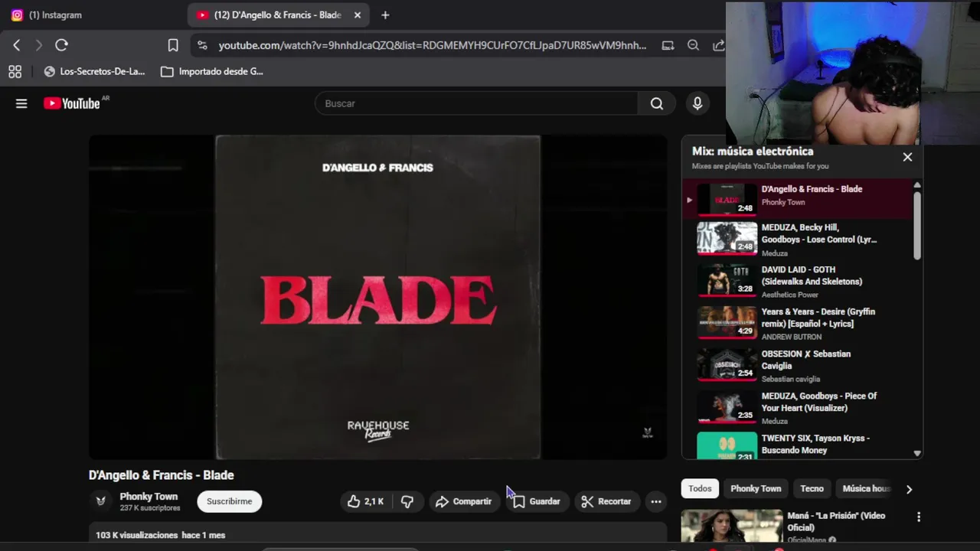Go forward with browser forward arrow
The image size is (980, 551).
[x=39, y=45]
